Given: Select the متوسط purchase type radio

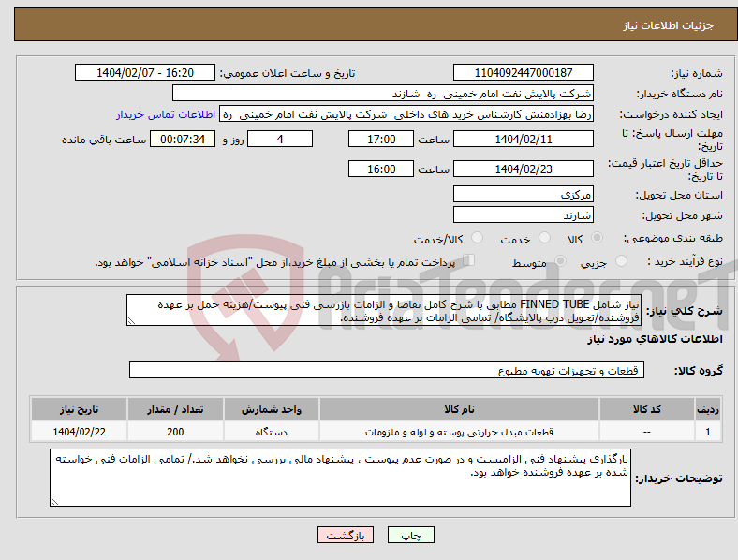Looking at the screenshot, I should tap(560, 260).
